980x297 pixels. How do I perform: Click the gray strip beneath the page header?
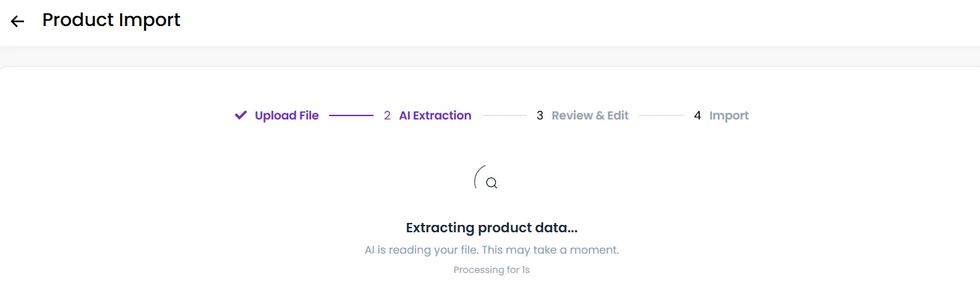490,56
